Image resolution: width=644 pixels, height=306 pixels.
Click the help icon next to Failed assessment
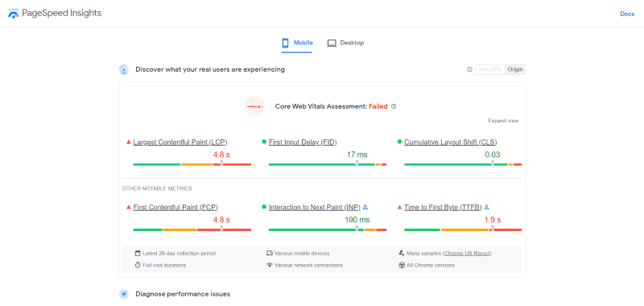pyautogui.click(x=394, y=106)
